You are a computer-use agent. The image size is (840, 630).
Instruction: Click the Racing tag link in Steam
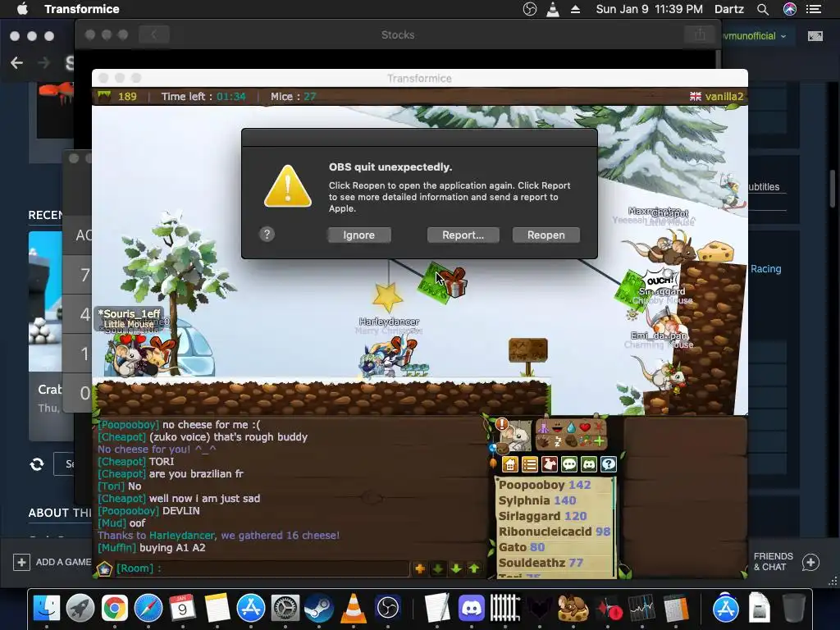tap(765, 269)
